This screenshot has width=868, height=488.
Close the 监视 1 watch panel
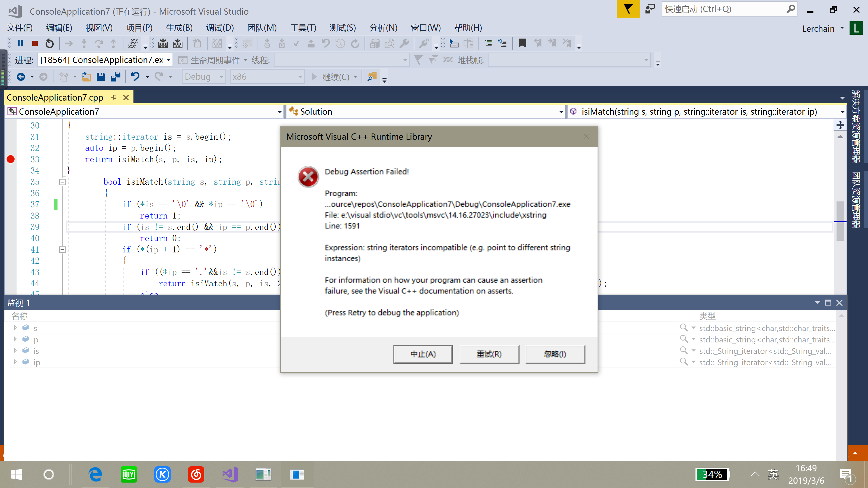[x=839, y=303]
